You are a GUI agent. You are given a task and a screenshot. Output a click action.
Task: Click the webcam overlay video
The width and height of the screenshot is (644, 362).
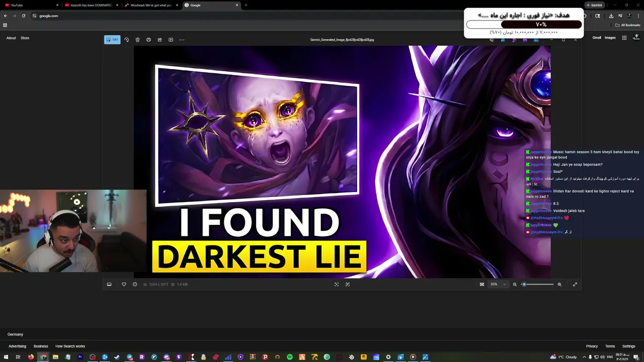point(73,231)
